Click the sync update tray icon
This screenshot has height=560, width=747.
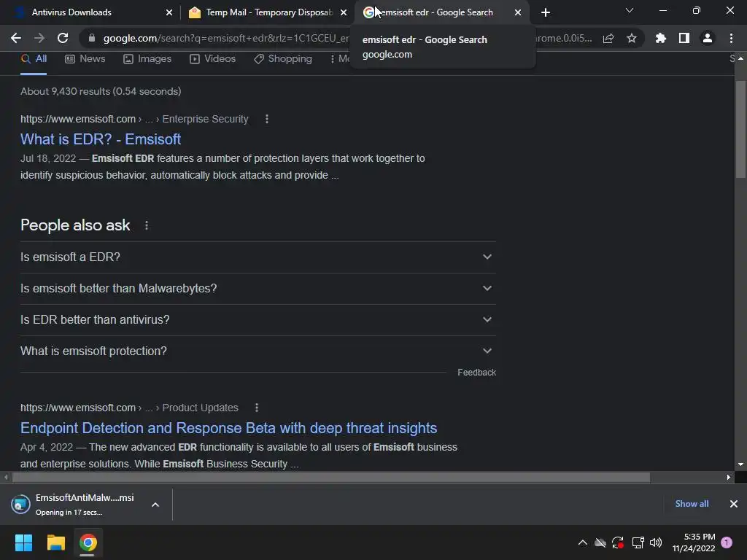(618, 542)
